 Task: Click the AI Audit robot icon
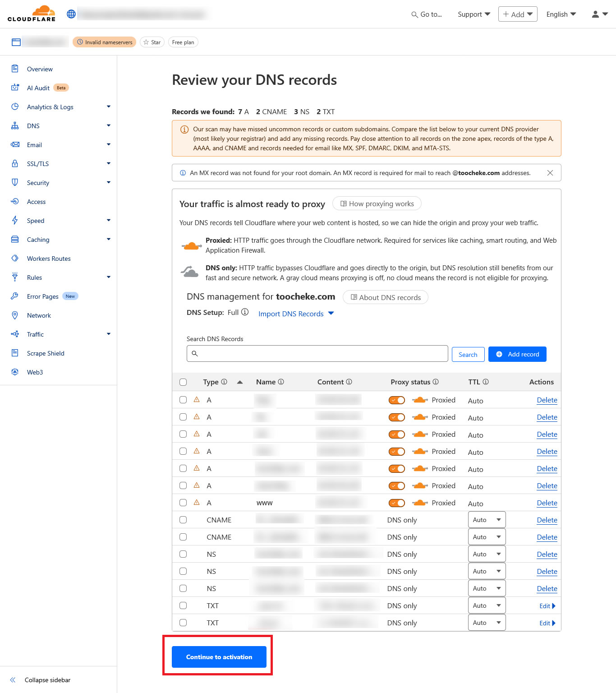coord(15,88)
